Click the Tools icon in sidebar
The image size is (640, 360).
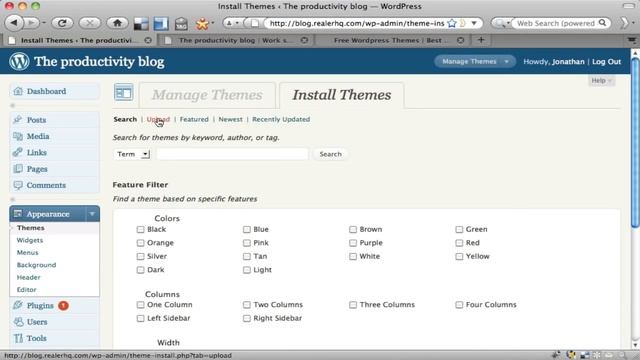pos(18,338)
